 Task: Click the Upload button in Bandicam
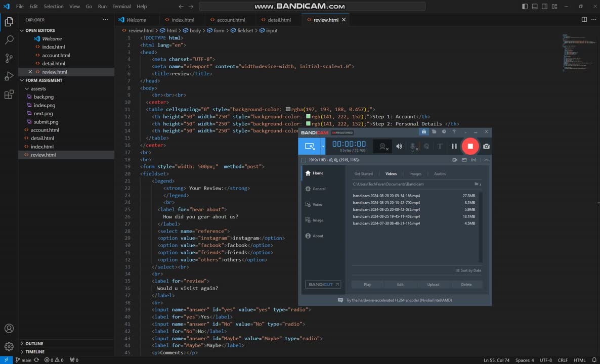coord(433,285)
